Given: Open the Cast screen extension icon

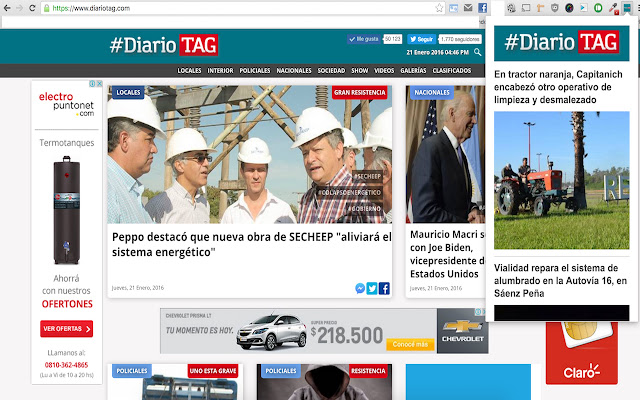Looking at the screenshot, I should (526, 8).
